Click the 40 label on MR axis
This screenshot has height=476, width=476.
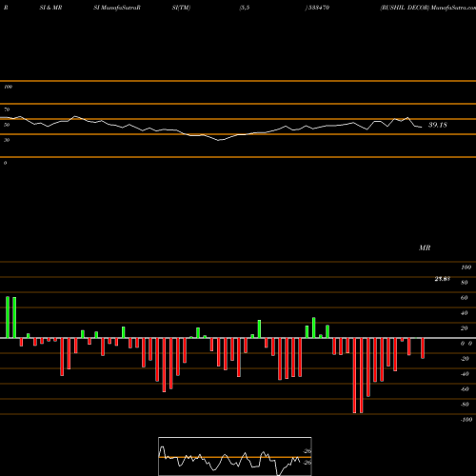pyautogui.click(x=465, y=313)
